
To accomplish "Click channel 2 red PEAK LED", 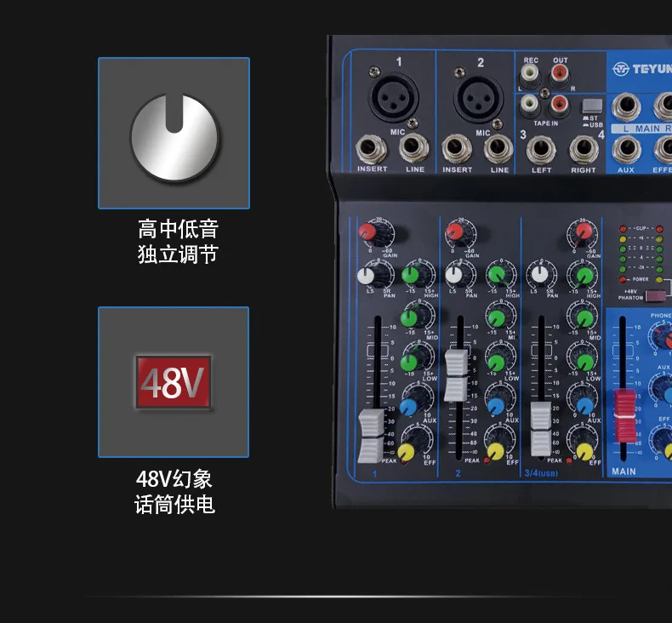I will click(x=487, y=460).
